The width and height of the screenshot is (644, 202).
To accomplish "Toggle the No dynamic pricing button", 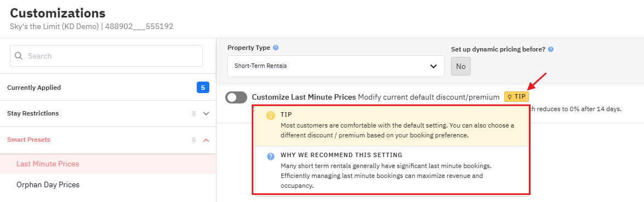I will pos(461,67).
